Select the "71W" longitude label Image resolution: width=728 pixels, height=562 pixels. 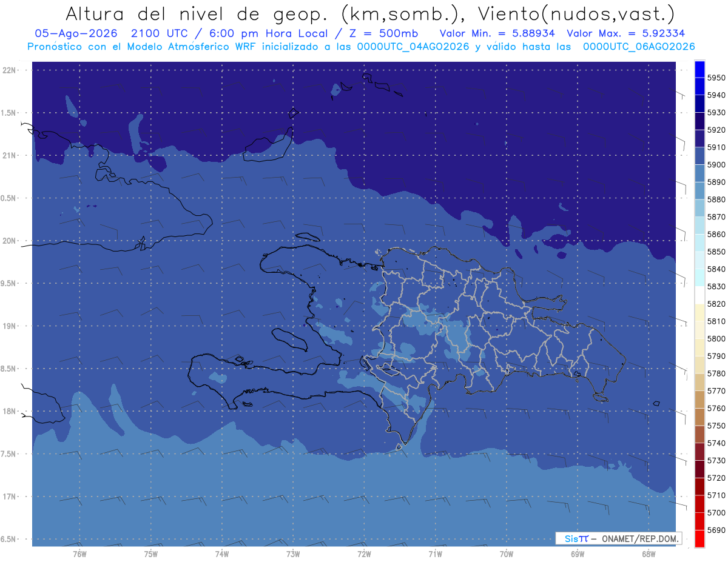(x=435, y=555)
